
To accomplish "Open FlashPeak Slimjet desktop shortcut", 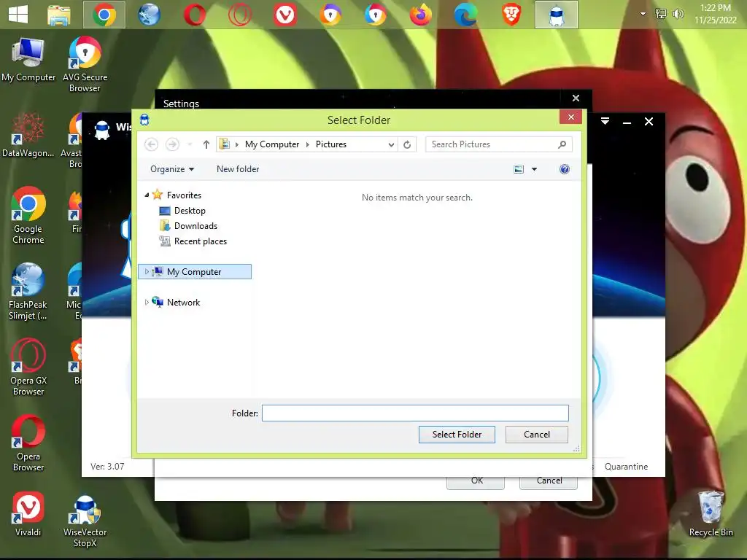I will (28, 292).
